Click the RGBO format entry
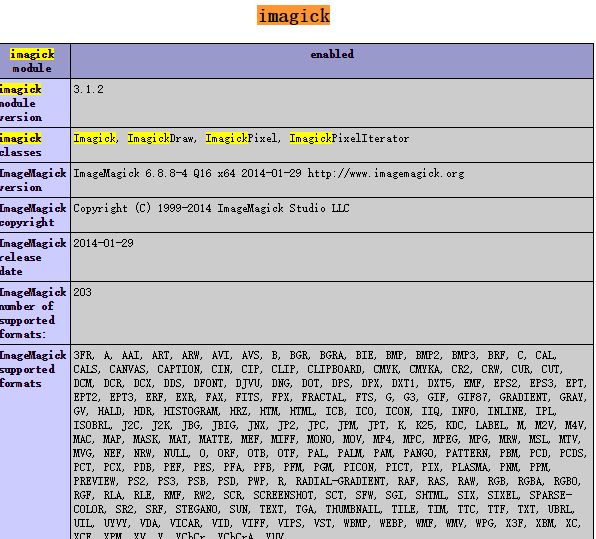 point(567,482)
